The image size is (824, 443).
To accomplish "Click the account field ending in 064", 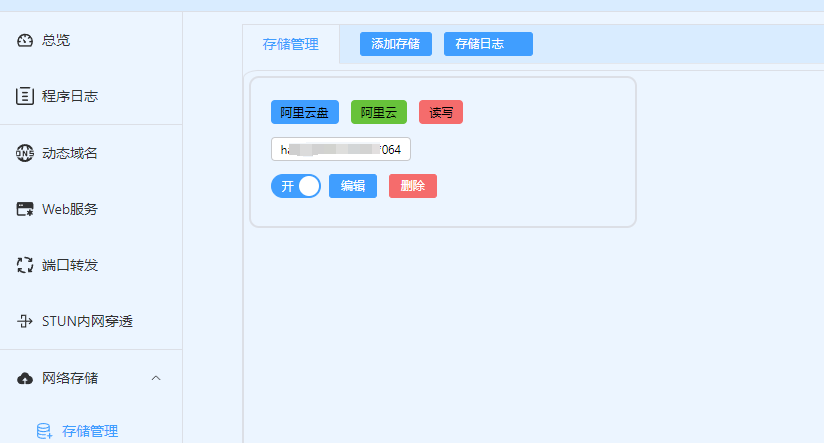I will coord(340,150).
